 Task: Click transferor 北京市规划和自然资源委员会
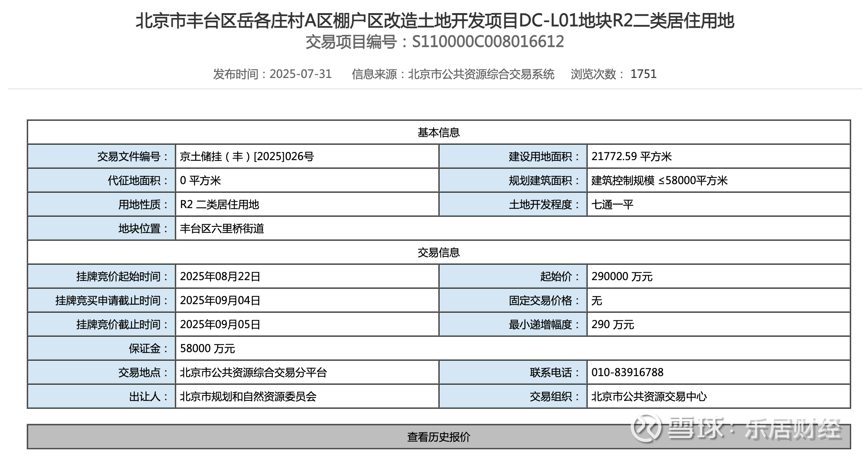tap(248, 396)
